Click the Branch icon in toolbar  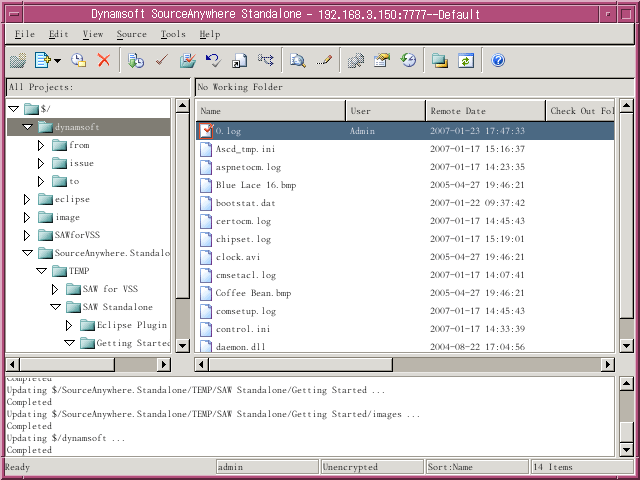pyautogui.click(x=265, y=61)
